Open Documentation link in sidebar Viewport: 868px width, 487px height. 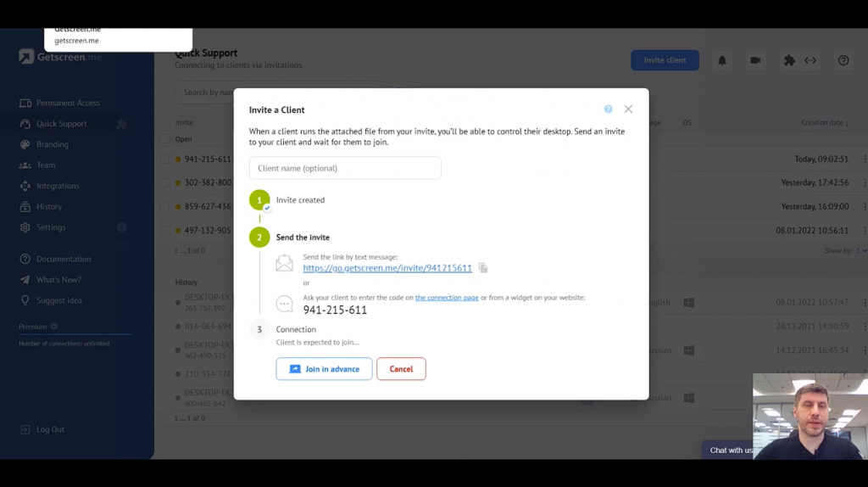(x=64, y=259)
